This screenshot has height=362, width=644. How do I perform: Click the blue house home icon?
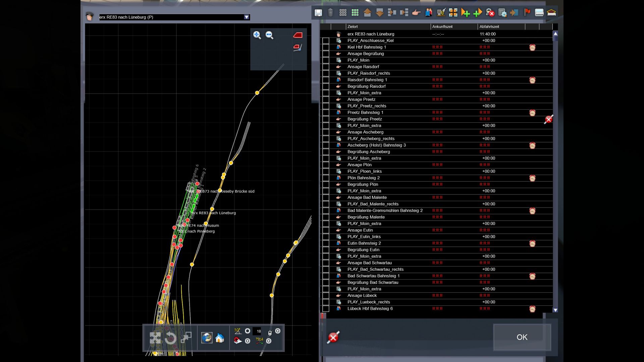(x=220, y=338)
